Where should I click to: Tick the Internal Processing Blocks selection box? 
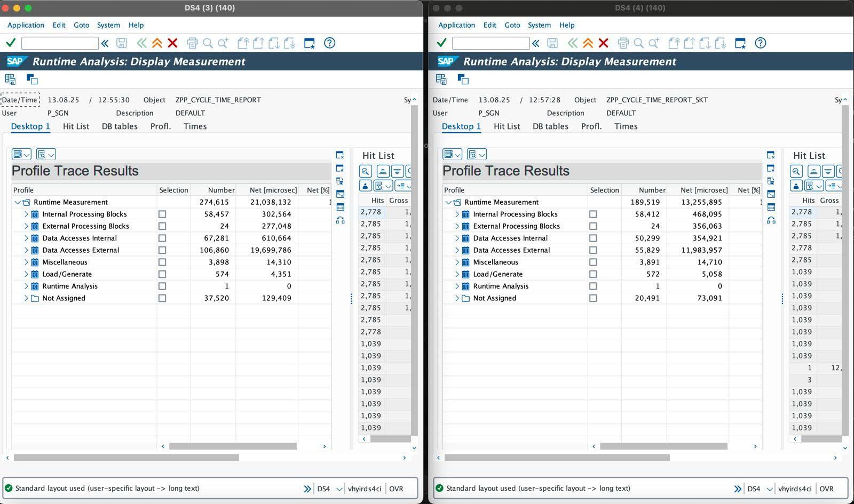coord(163,214)
